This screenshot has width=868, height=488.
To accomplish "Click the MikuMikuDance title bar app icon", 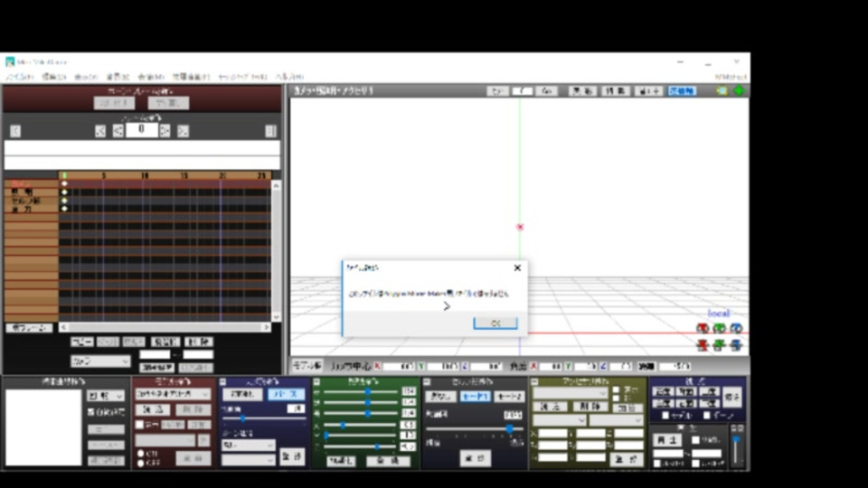I will click(10, 62).
